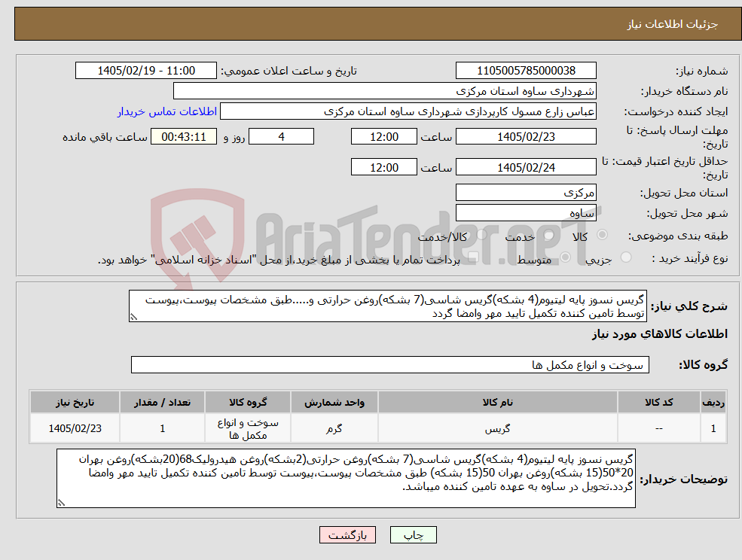Click the response deadline time 12:00 field
Image resolution: width=742 pixels, height=560 pixels.
383,137
